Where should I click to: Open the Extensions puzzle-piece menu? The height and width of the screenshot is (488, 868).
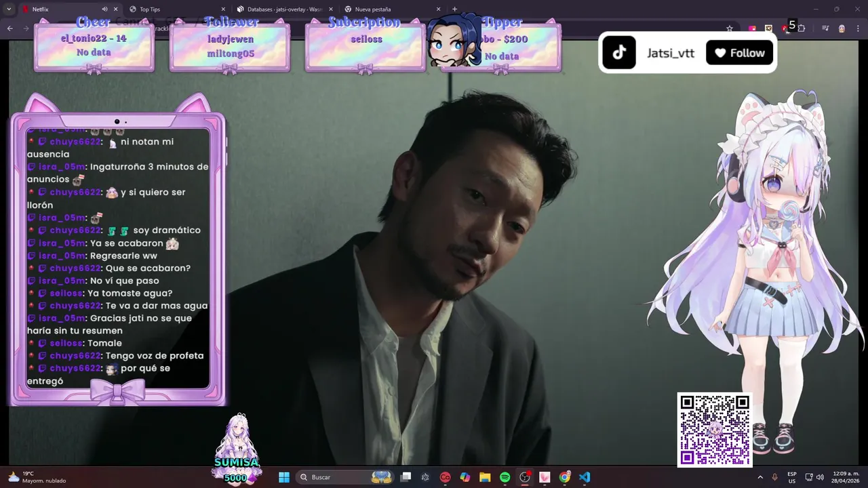coord(802,28)
